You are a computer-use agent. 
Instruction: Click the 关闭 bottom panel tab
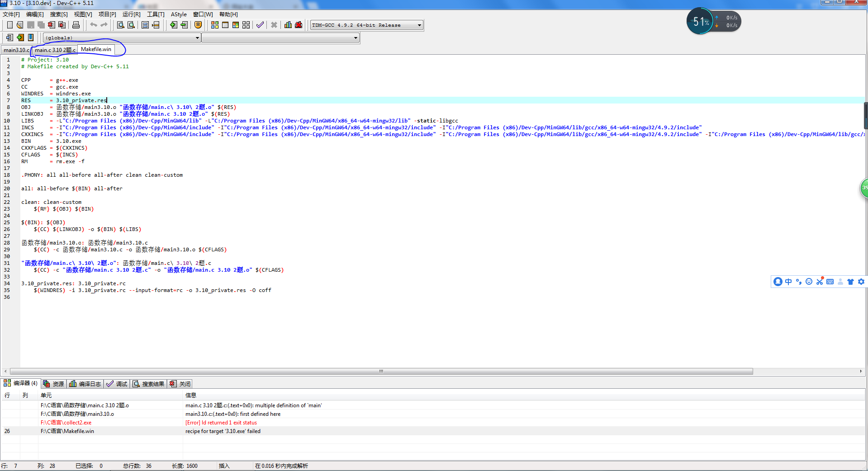(x=180, y=384)
